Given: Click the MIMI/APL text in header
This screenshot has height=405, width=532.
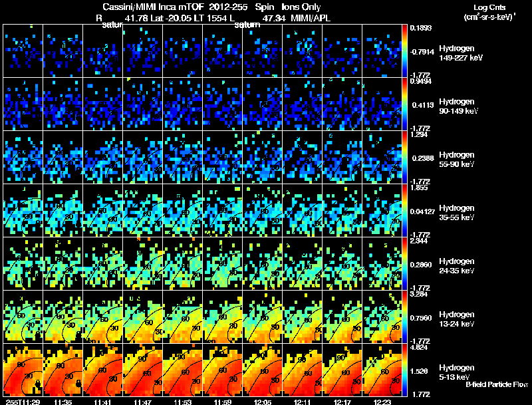Looking at the screenshot, I should pos(311,19).
